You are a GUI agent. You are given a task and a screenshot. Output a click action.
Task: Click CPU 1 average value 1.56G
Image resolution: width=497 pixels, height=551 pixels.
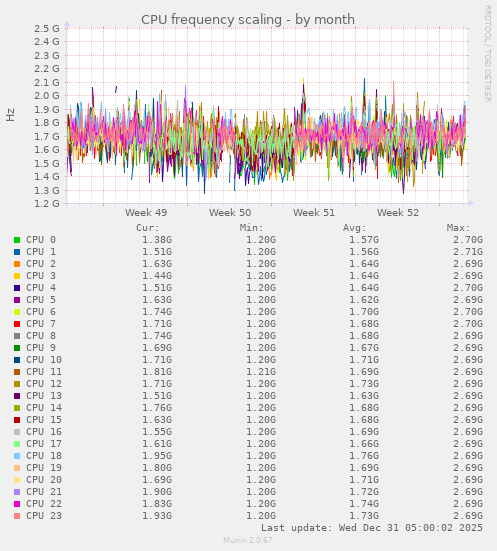[x=364, y=252]
